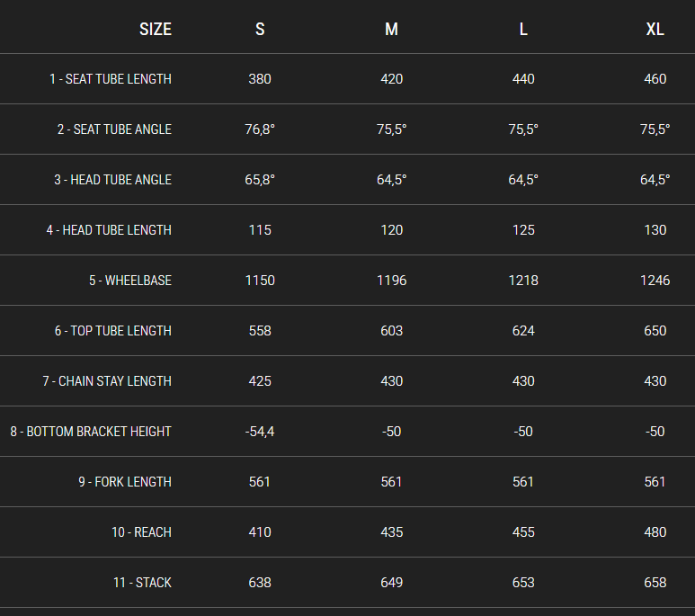This screenshot has width=695, height=616.
Task: Click the Fork Length row label
Action: 125,482
